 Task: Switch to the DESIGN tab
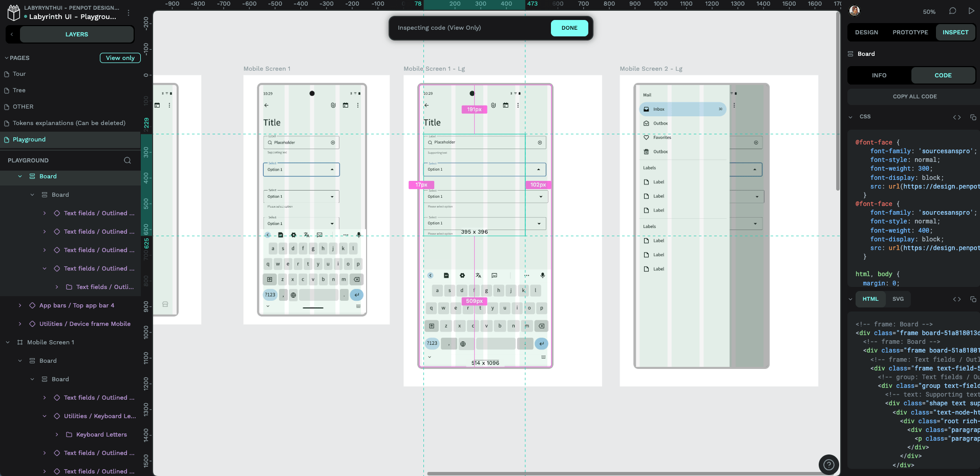(866, 32)
